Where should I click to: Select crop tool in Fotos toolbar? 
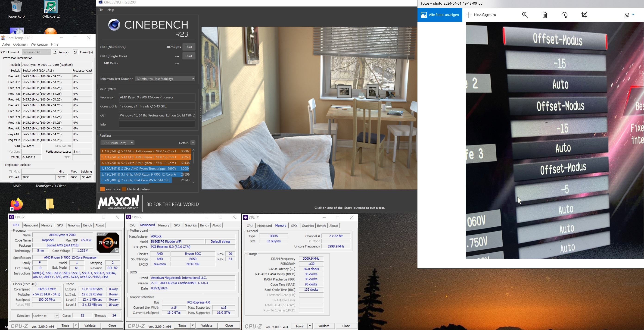(x=584, y=15)
